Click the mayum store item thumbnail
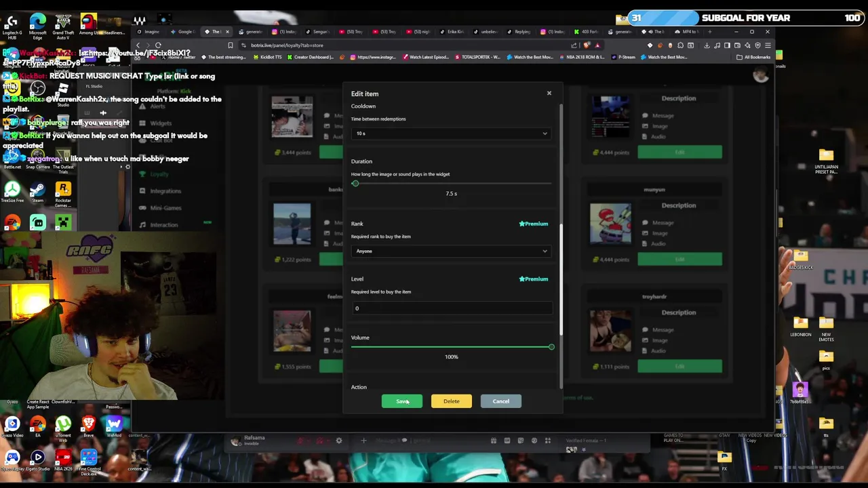868x488 pixels. coord(610,224)
